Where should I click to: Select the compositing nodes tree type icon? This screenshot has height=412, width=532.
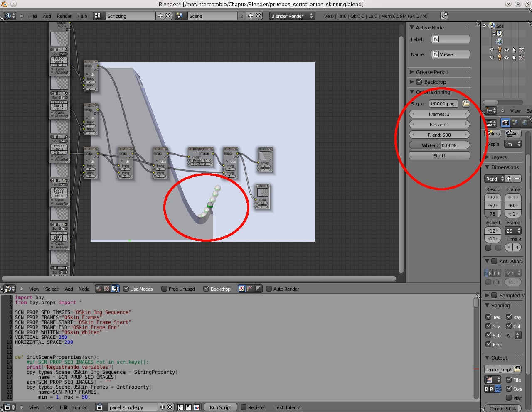tap(115, 289)
